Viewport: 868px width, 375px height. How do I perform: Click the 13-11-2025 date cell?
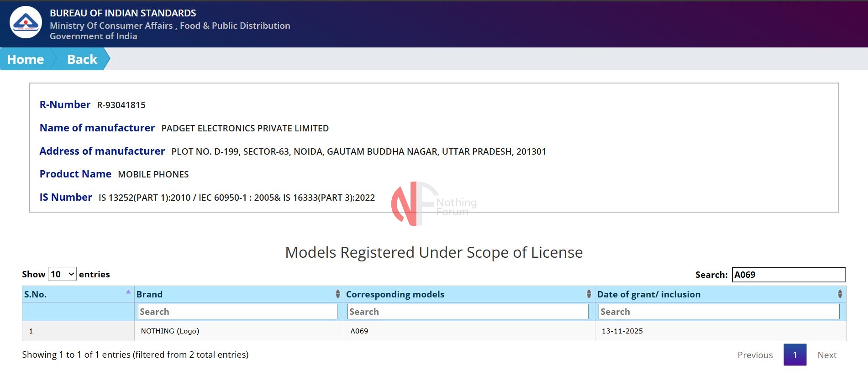[x=622, y=331]
